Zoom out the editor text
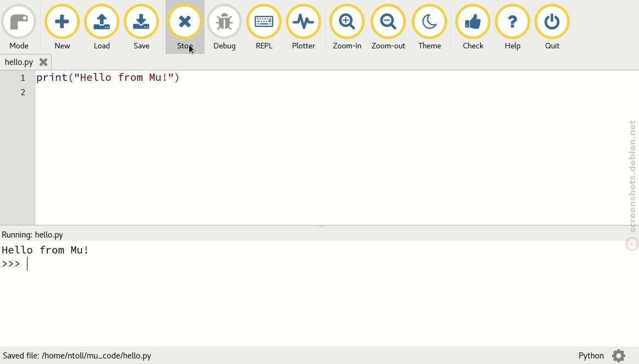Viewport: 639px width, 364px height. [x=388, y=27]
